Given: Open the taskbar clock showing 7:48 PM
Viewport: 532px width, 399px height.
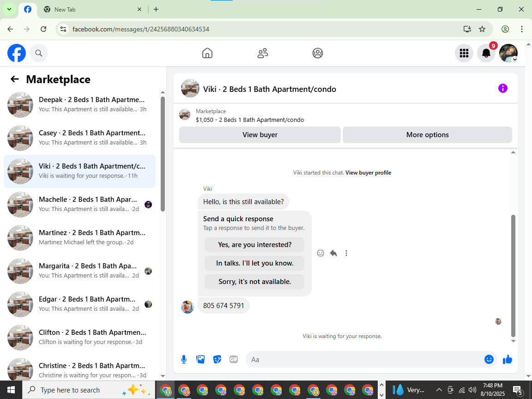Looking at the screenshot, I should coord(493,390).
